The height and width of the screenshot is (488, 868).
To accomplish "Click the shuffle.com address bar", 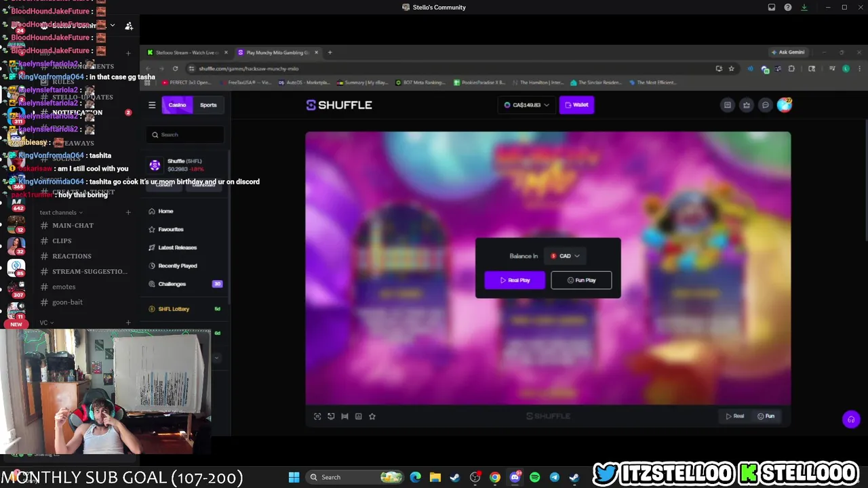I will [448, 68].
